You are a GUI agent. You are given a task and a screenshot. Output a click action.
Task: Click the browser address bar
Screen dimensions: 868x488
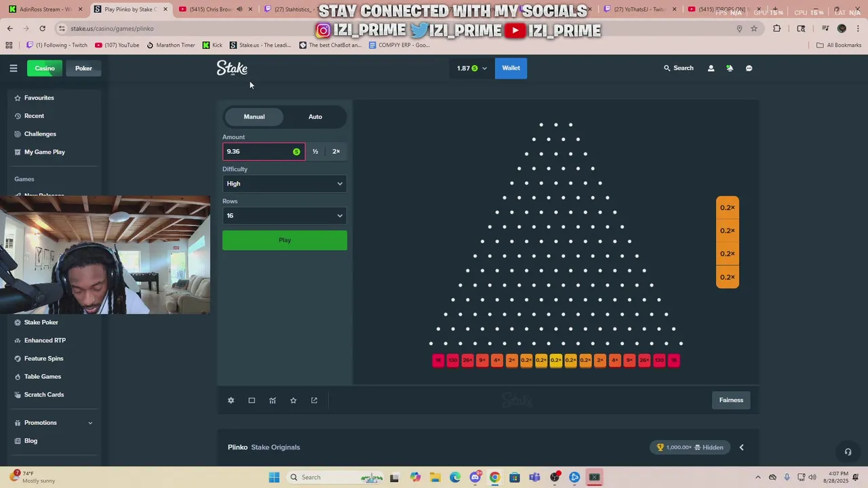point(400,28)
